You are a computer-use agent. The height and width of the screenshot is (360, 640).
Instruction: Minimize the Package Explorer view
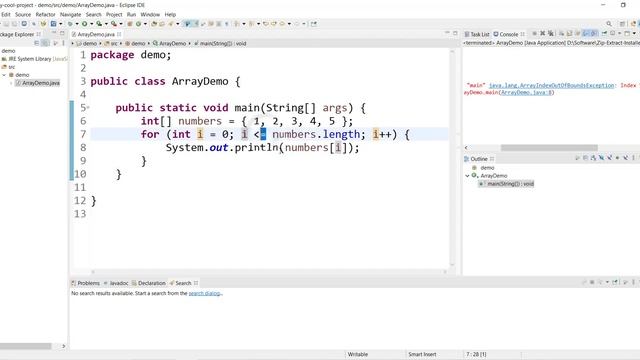coord(53,33)
